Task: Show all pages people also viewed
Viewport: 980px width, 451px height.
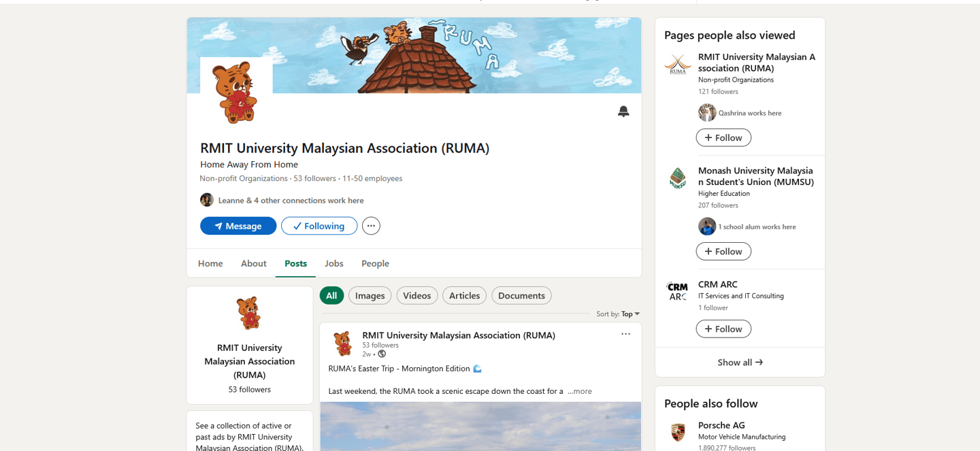Action: pos(740,363)
